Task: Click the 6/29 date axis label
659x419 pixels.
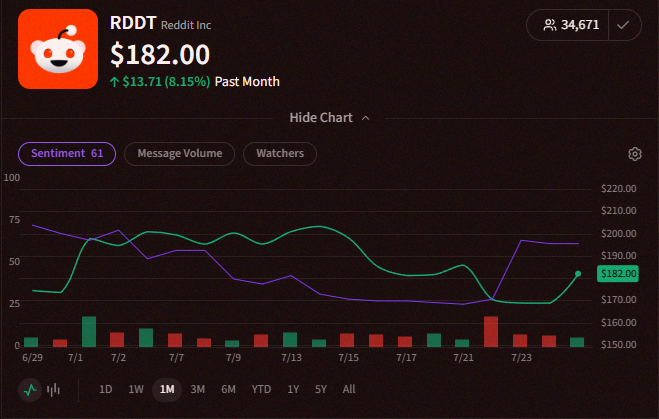Action: click(32, 358)
